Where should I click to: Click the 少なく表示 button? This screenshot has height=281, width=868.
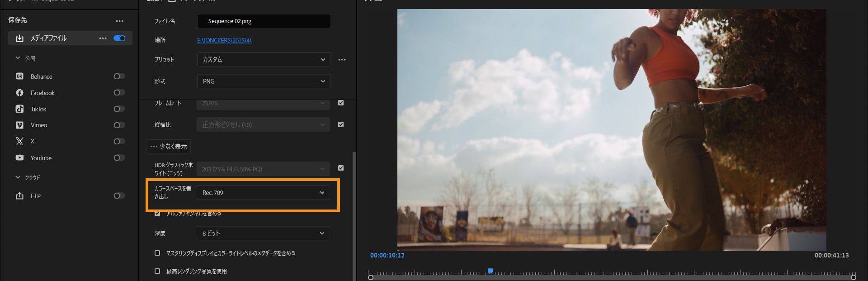point(169,147)
